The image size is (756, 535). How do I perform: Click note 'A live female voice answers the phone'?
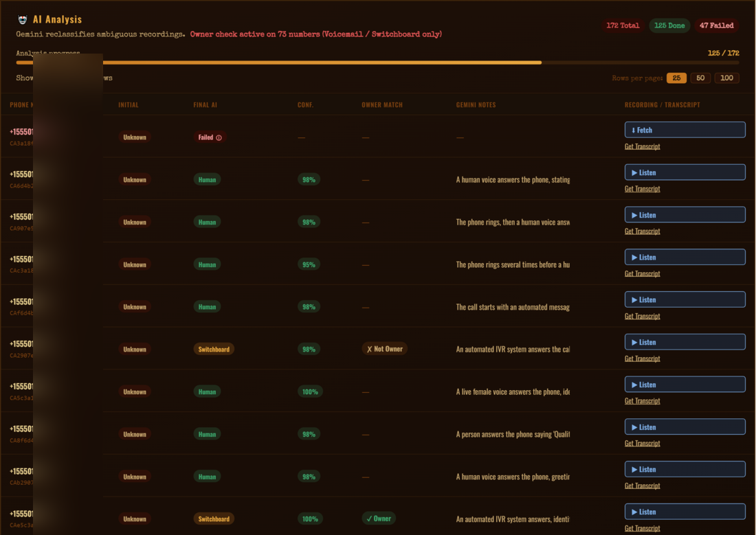click(x=513, y=392)
